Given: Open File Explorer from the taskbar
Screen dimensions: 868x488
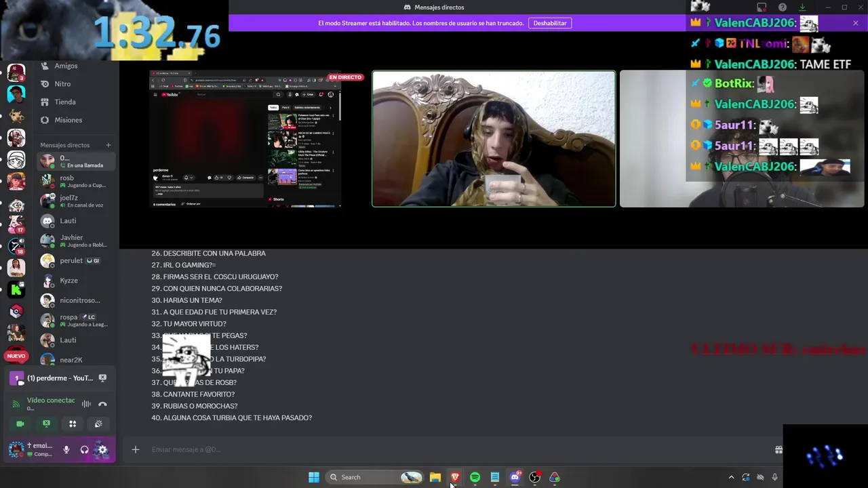Looking at the screenshot, I should [x=435, y=477].
